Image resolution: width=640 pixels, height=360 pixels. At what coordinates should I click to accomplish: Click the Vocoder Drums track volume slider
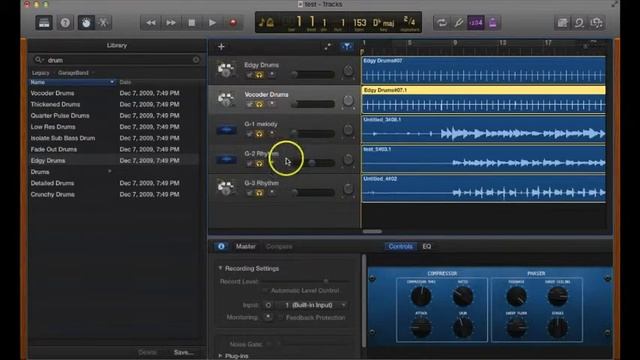point(313,104)
